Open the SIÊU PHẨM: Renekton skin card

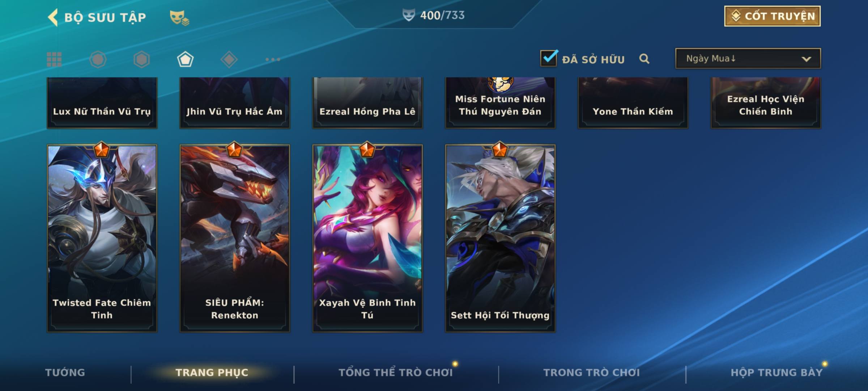(235, 238)
